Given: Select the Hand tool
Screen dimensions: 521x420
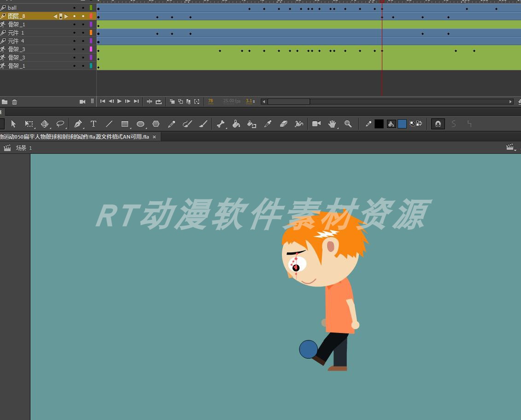Looking at the screenshot, I should [332, 124].
